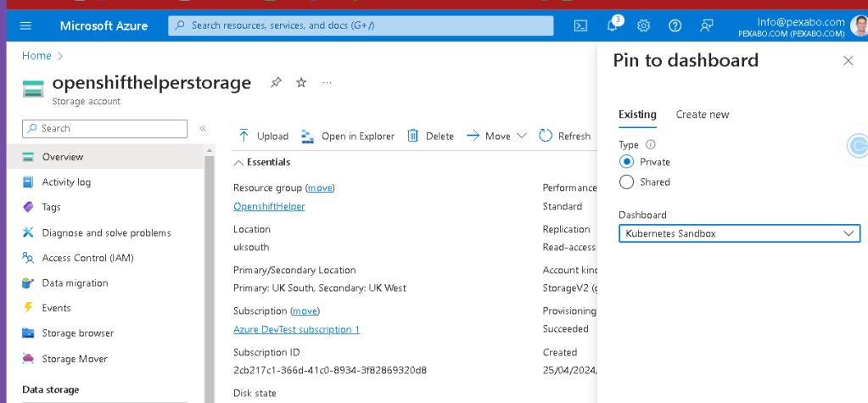
Task: Open the hamburger portal menu
Action: tap(25, 25)
